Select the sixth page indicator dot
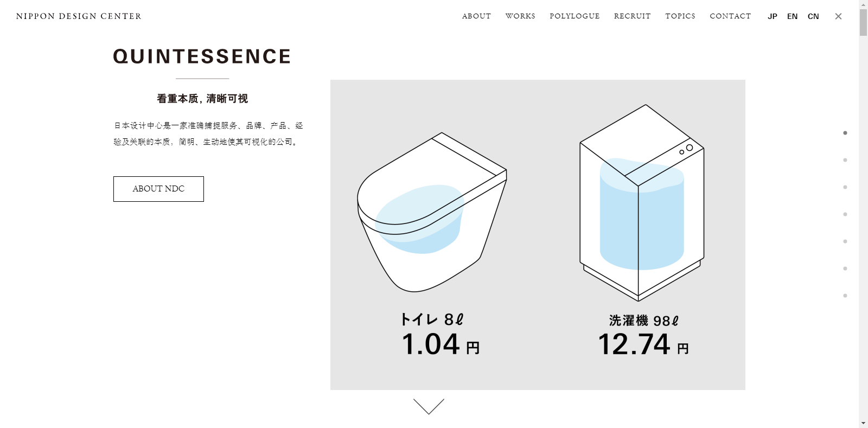 [845, 269]
